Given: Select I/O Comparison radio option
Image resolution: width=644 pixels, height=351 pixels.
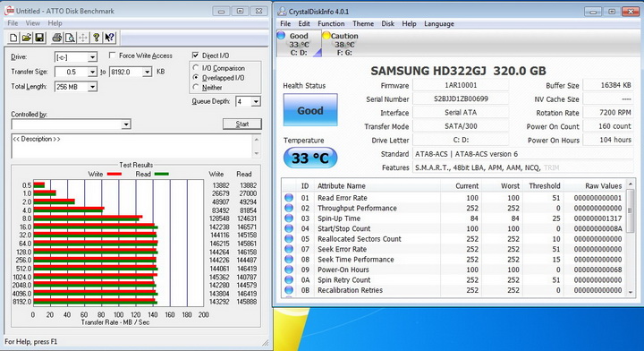Looking at the screenshot, I should click(x=196, y=67).
